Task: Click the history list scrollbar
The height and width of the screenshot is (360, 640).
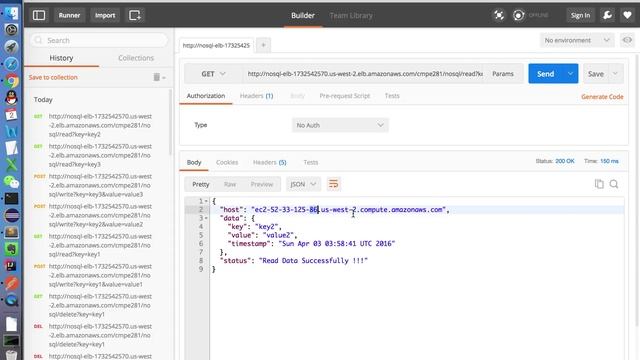Action: tap(171, 122)
